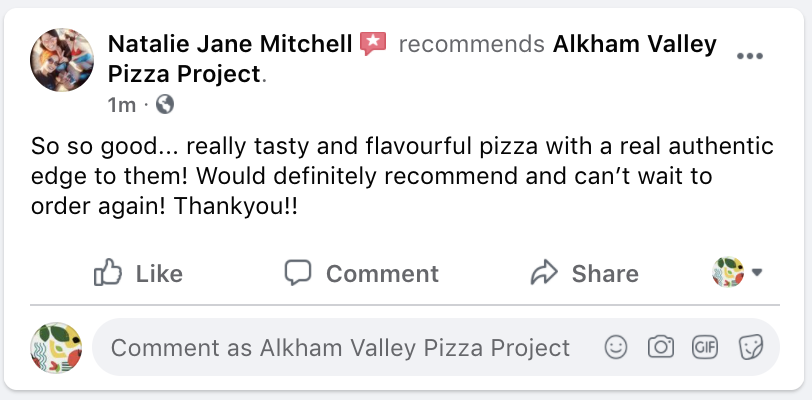The image size is (812, 400).
Task: Insert an emoji with the smiley icon
Action: pos(616,347)
